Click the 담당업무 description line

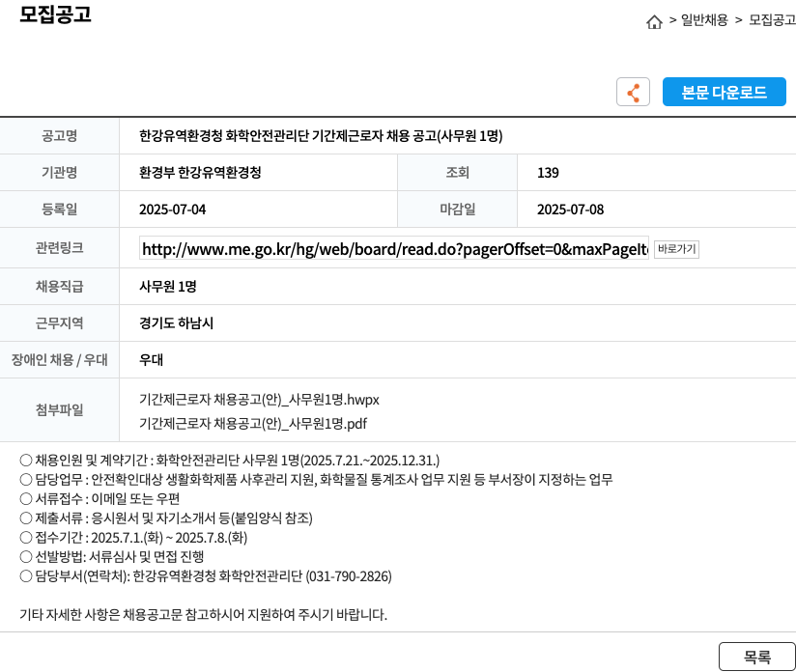click(316, 480)
